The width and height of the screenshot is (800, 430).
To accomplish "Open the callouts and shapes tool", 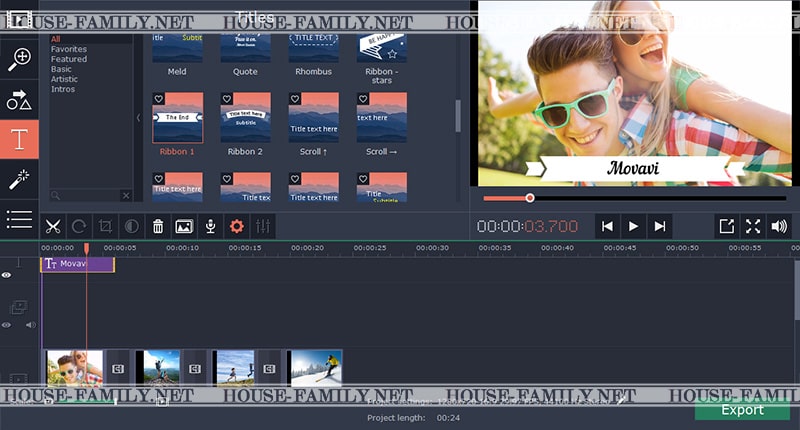I will [19, 99].
